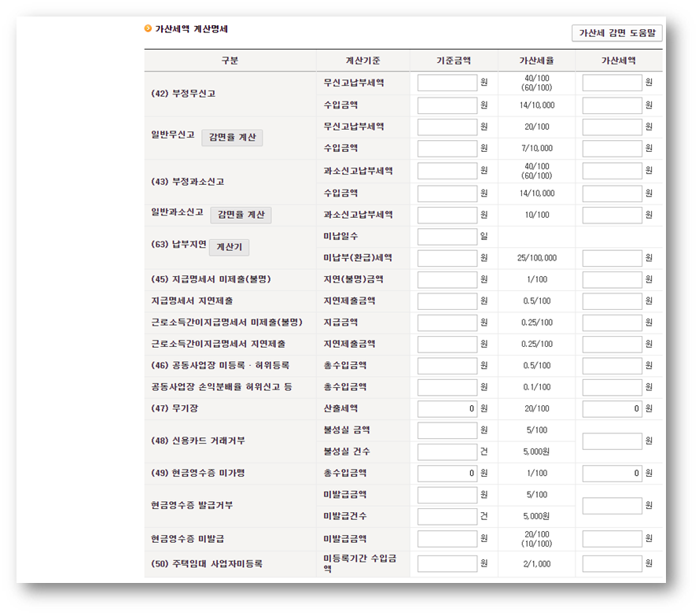Focus 미발급금액 field for 현금영수증 발급거부
The width and height of the screenshot is (699, 616).
(447, 495)
